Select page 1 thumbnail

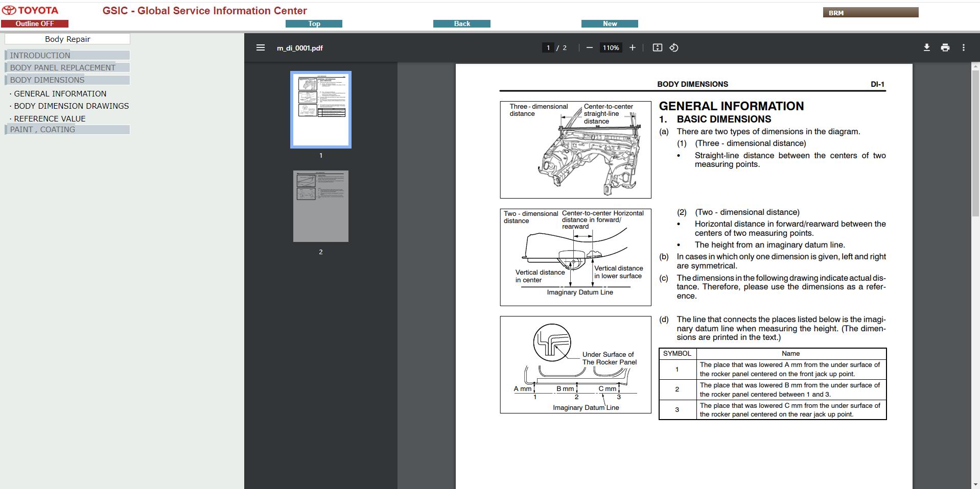point(321,110)
